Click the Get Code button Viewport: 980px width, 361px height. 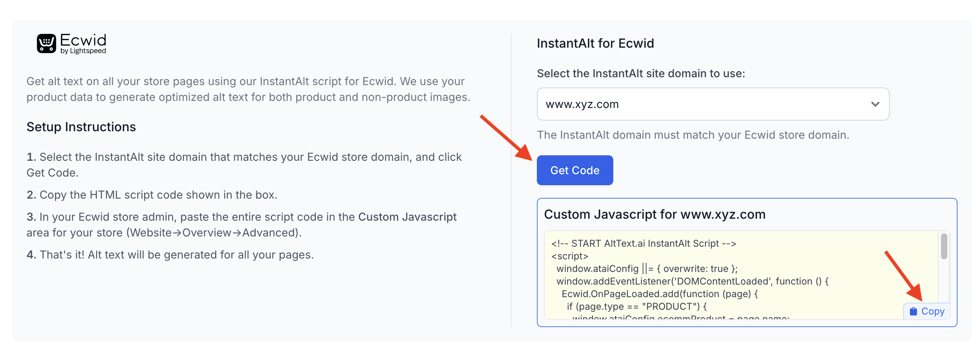point(575,170)
